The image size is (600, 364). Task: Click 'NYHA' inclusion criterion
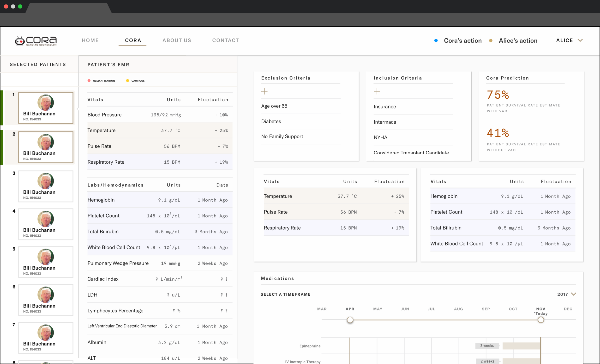(380, 137)
